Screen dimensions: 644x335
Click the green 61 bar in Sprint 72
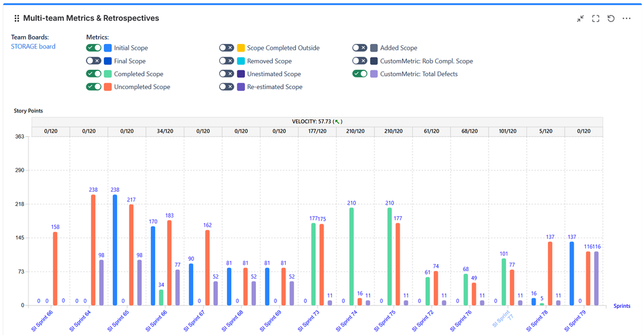pyautogui.click(x=427, y=291)
